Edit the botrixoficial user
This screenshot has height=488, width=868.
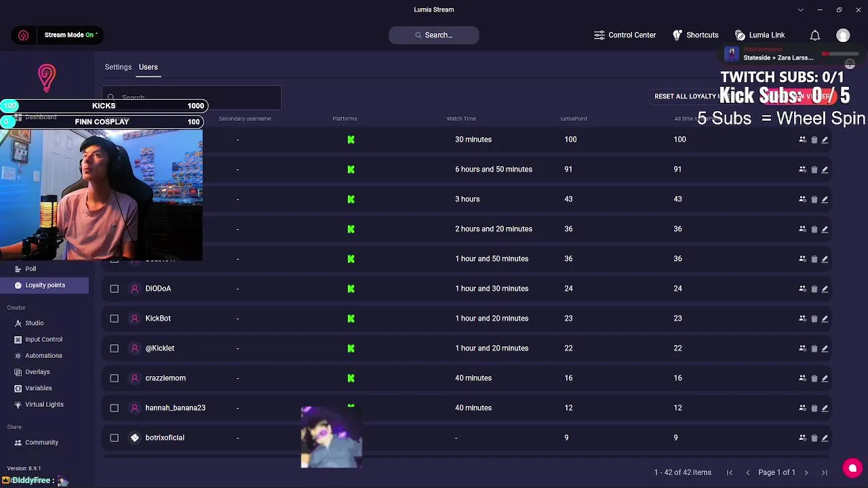825,438
